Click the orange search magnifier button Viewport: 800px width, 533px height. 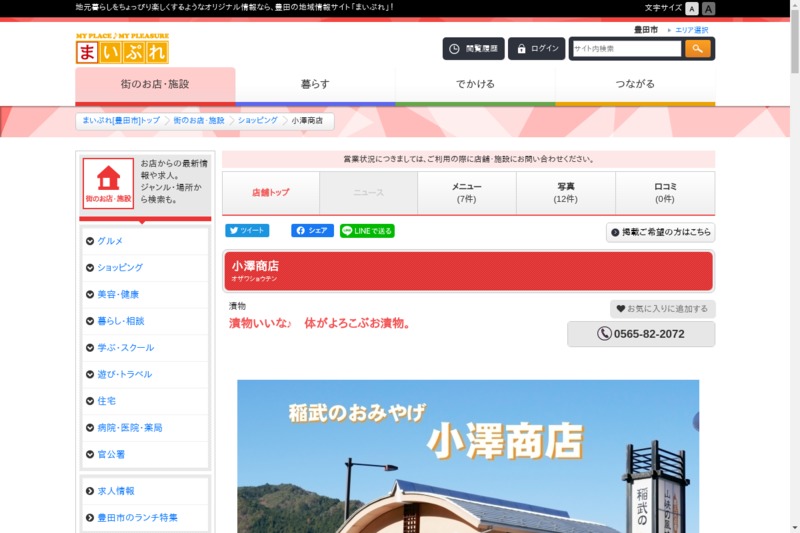pos(697,48)
